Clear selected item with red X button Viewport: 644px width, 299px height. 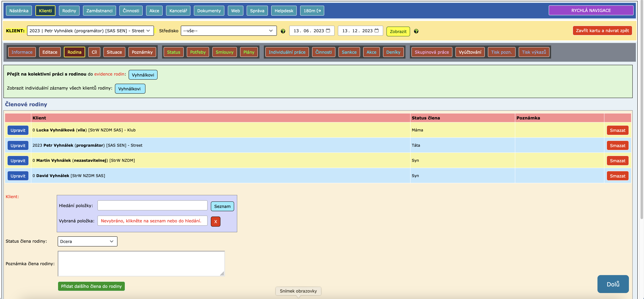(x=215, y=221)
